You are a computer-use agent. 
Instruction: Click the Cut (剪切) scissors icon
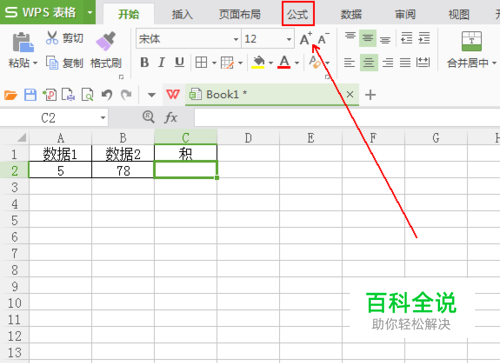point(52,38)
